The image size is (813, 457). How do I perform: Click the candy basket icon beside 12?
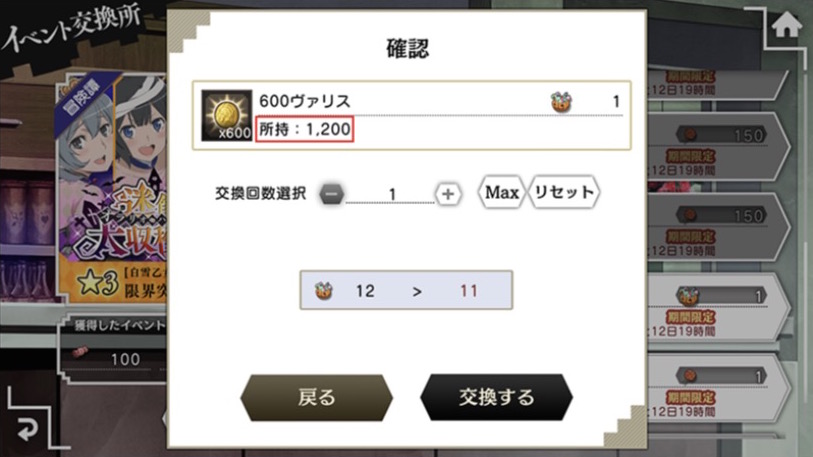coord(324,291)
